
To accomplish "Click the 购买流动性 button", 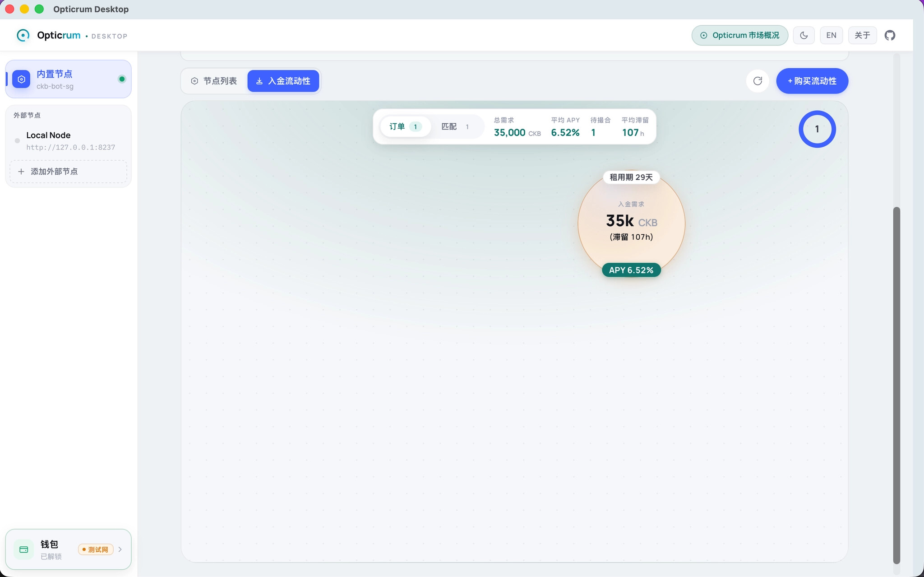I will click(x=812, y=81).
